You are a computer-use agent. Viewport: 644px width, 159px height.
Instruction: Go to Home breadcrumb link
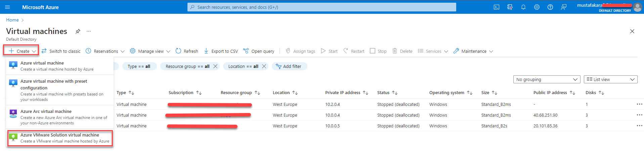point(12,20)
